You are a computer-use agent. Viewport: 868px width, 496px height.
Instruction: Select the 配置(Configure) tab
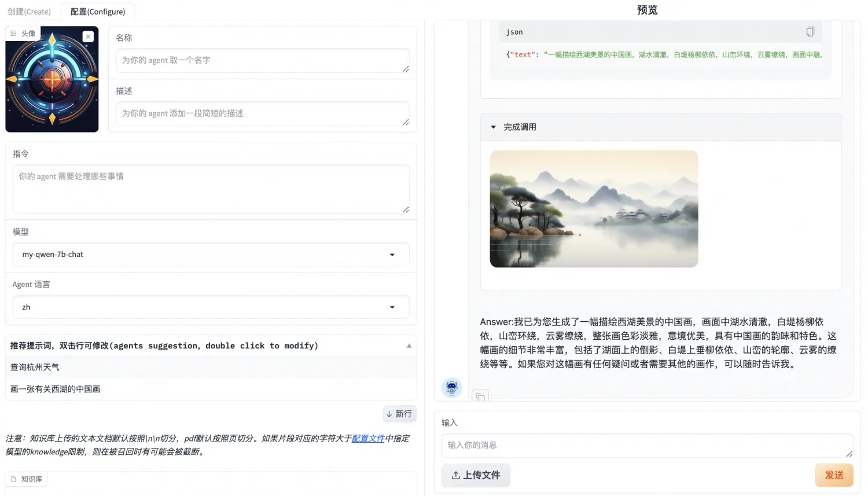click(98, 12)
